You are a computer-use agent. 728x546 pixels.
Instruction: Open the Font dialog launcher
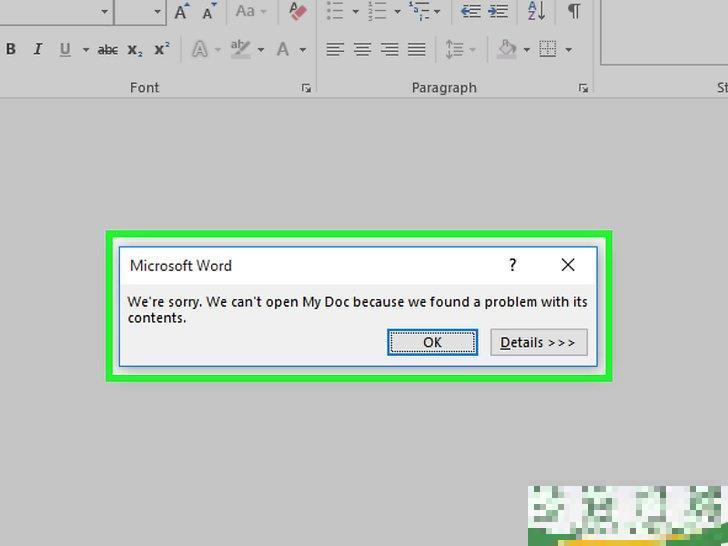306,88
